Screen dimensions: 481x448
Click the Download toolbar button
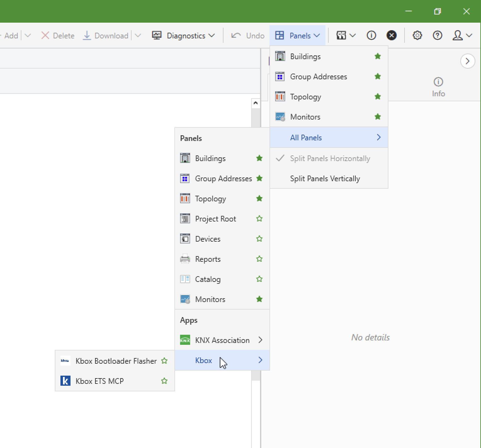[x=105, y=36]
